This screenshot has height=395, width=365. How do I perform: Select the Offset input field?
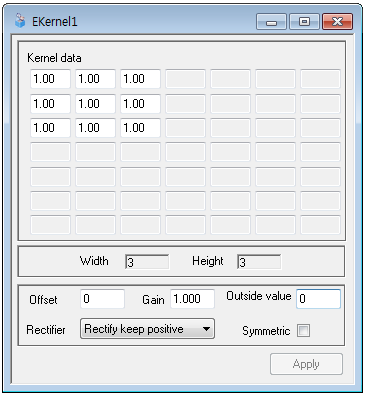click(x=102, y=299)
